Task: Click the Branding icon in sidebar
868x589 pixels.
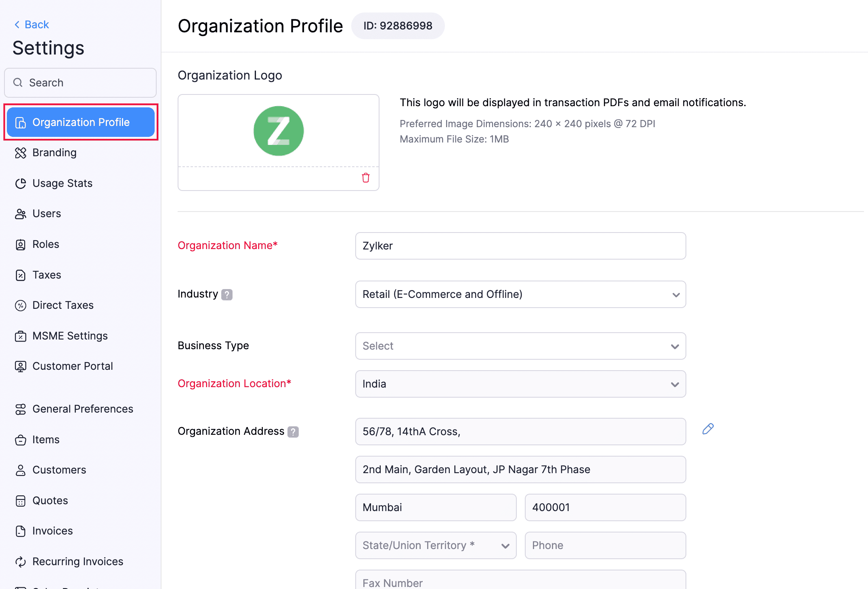Action: [20, 153]
